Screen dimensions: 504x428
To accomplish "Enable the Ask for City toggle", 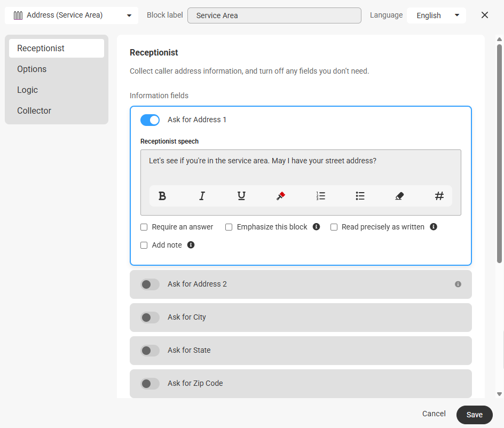I will [x=150, y=318].
